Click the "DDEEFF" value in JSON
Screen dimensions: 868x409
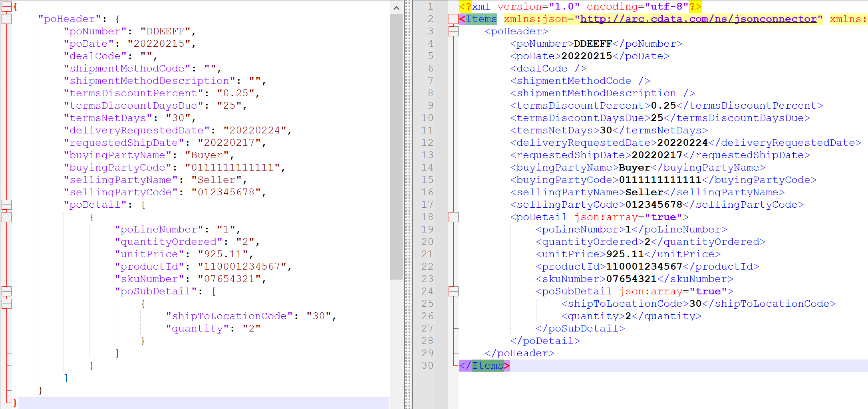(165, 31)
